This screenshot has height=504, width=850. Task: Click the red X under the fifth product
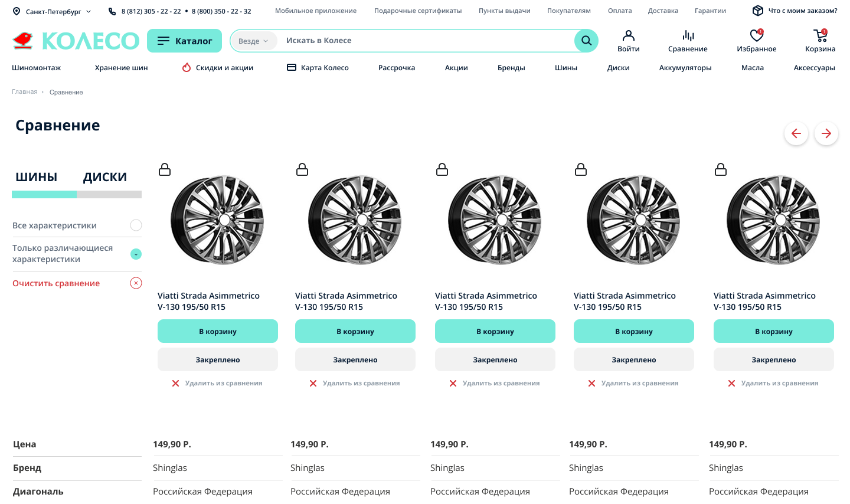click(x=731, y=383)
